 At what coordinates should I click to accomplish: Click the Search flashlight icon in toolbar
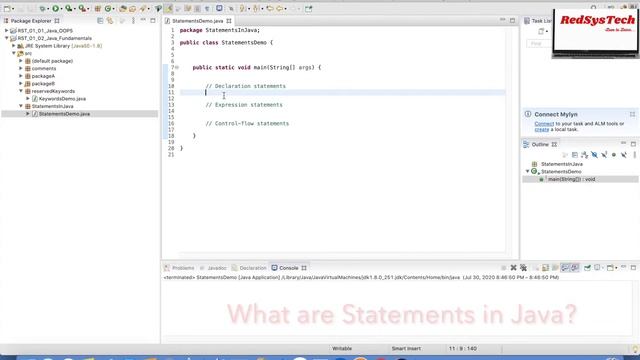pos(142,9)
